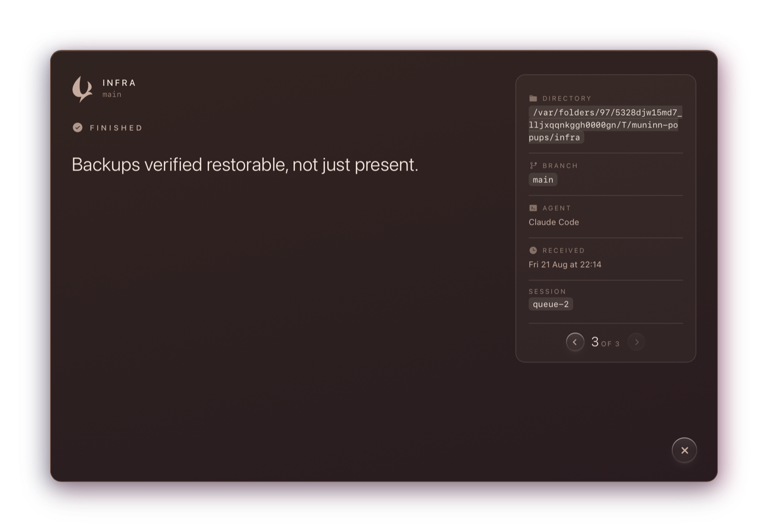The image size is (768, 532).
Task: Click the Claude Code agent name
Action: [553, 222]
